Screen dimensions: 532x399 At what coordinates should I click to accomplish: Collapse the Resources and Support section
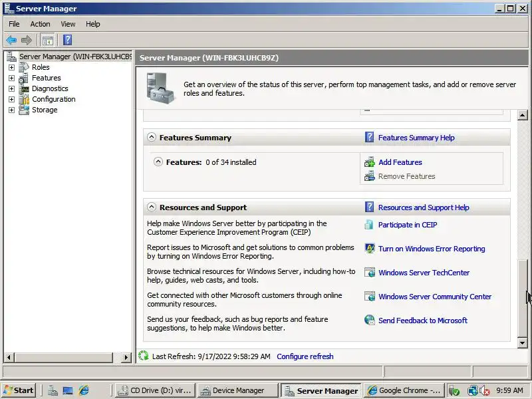152,207
